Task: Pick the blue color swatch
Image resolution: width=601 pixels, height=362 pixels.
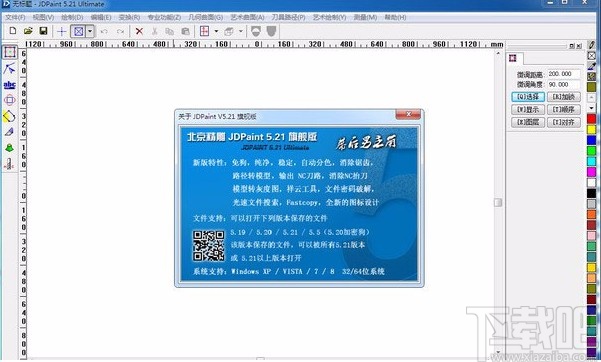Action: [592, 140]
